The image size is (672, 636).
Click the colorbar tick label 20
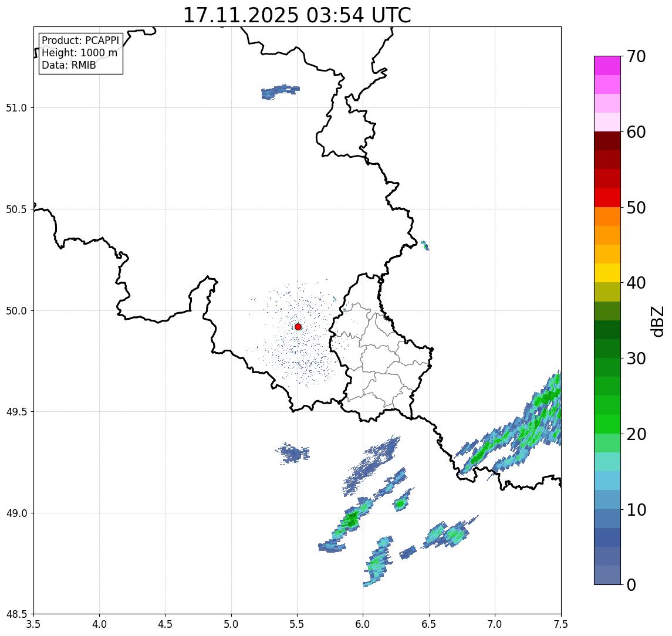(x=636, y=434)
